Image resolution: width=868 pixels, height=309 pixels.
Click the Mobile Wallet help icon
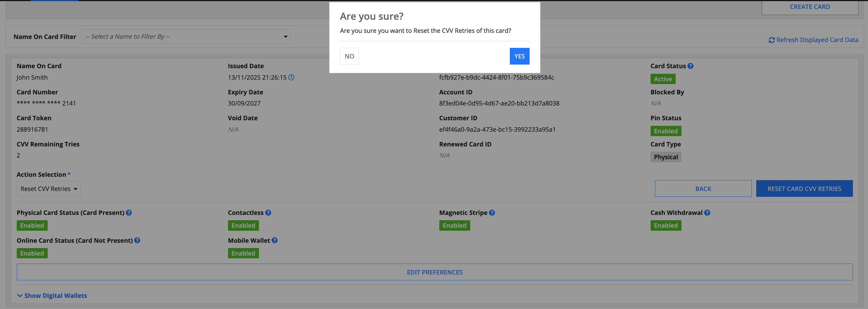[275, 240]
